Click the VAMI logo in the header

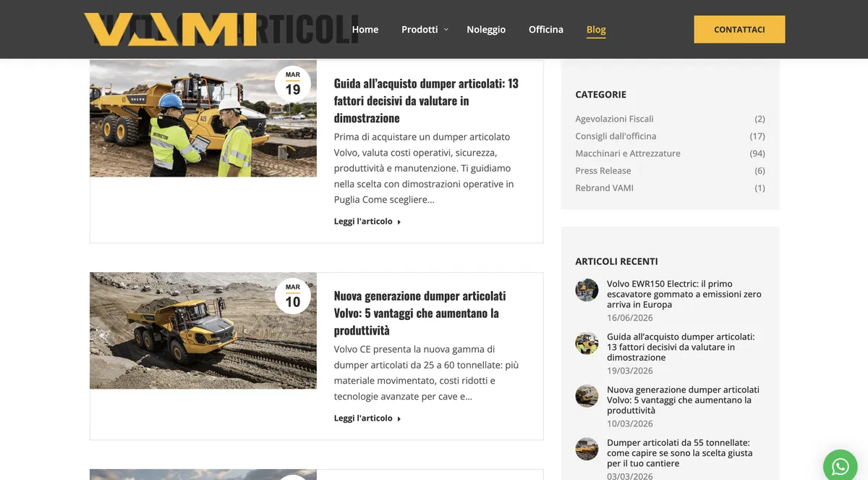pos(170,29)
